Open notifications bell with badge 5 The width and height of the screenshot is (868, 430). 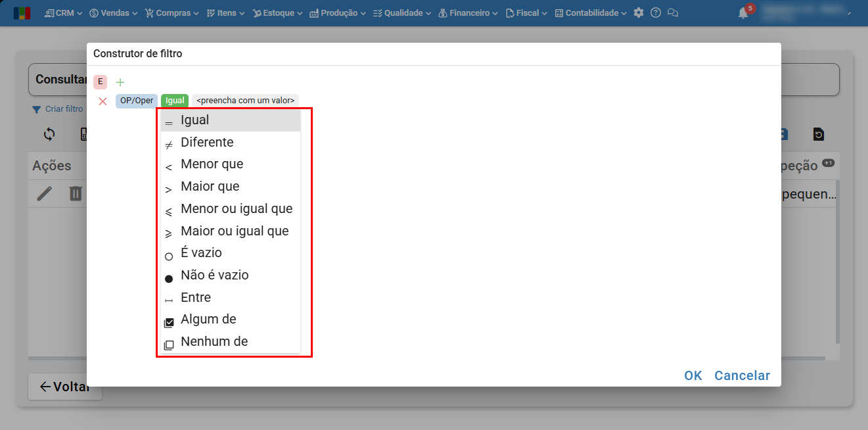click(x=744, y=12)
